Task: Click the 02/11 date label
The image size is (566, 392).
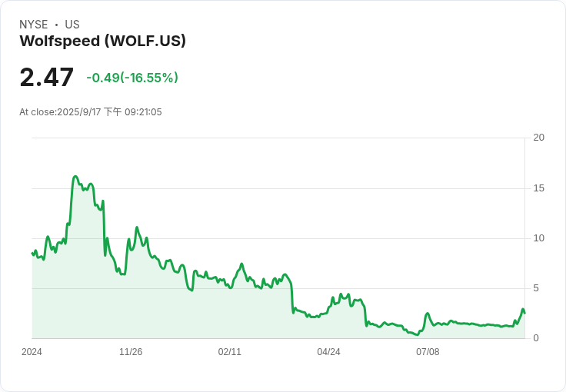Action: (230, 352)
